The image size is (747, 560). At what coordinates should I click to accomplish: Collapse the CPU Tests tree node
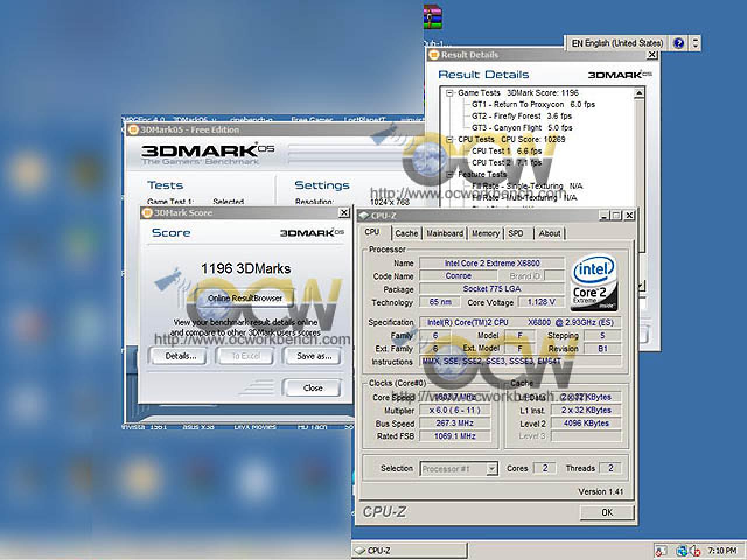point(449,139)
